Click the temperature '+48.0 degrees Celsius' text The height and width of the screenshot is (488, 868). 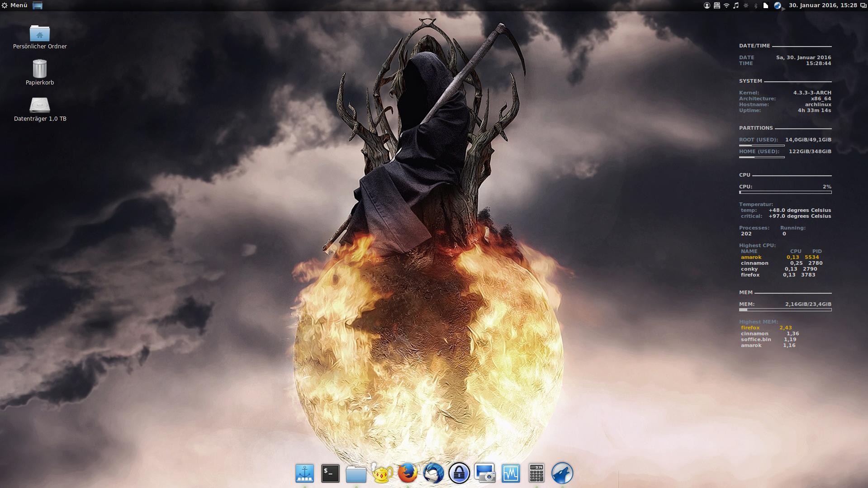point(800,210)
